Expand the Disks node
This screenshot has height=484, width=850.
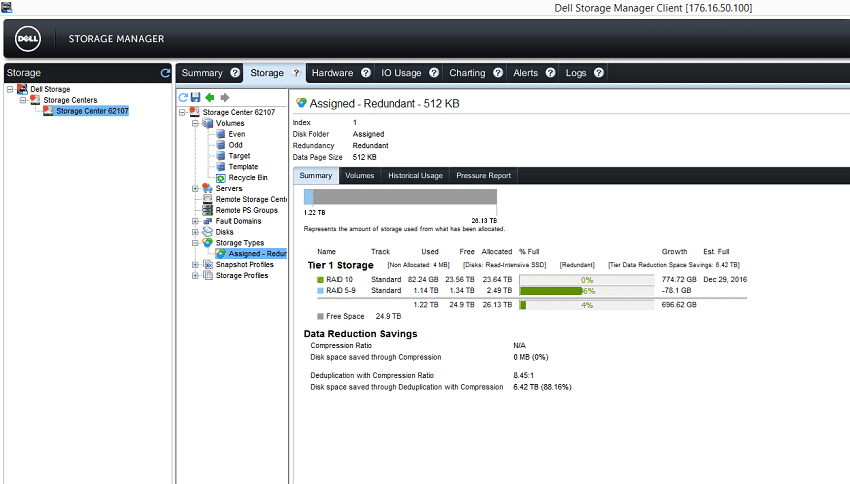coord(195,232)
